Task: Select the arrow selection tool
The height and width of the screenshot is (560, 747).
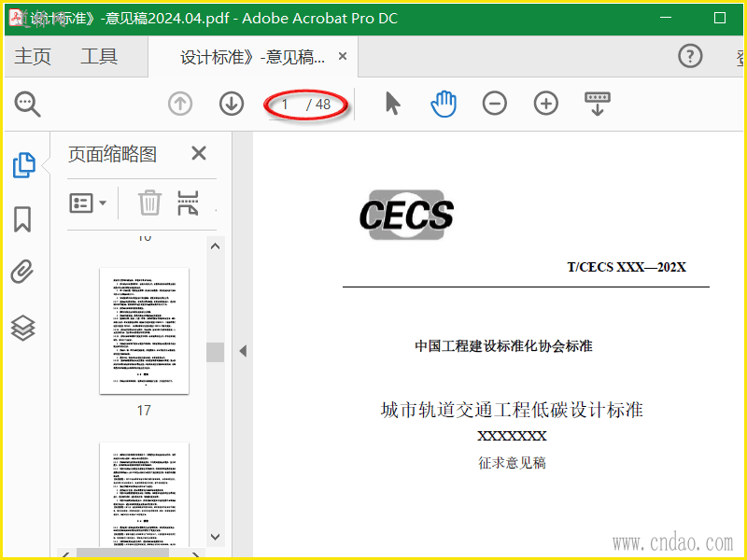Action: (x=392, y=104)
